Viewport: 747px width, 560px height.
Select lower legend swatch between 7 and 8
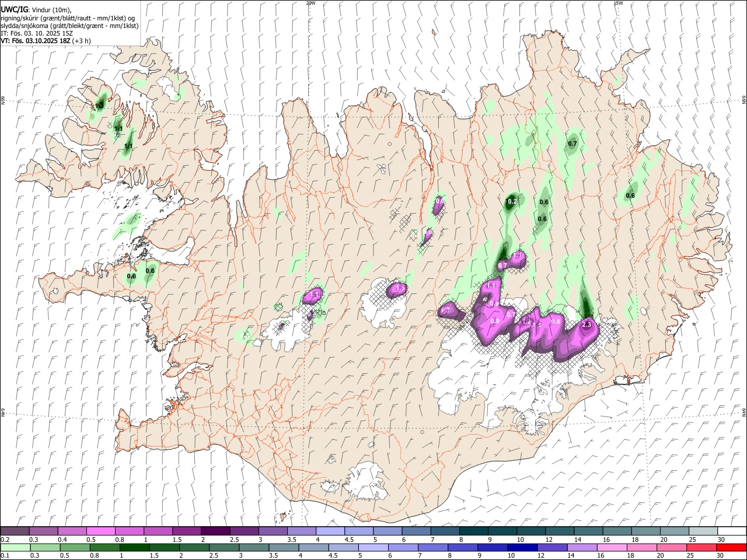click(x=432, y=547)
